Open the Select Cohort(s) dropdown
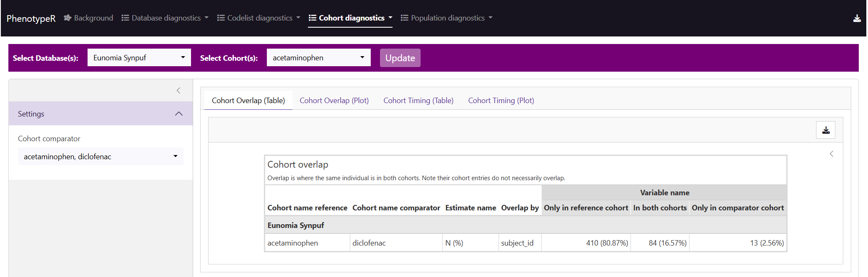 (318, 57)
